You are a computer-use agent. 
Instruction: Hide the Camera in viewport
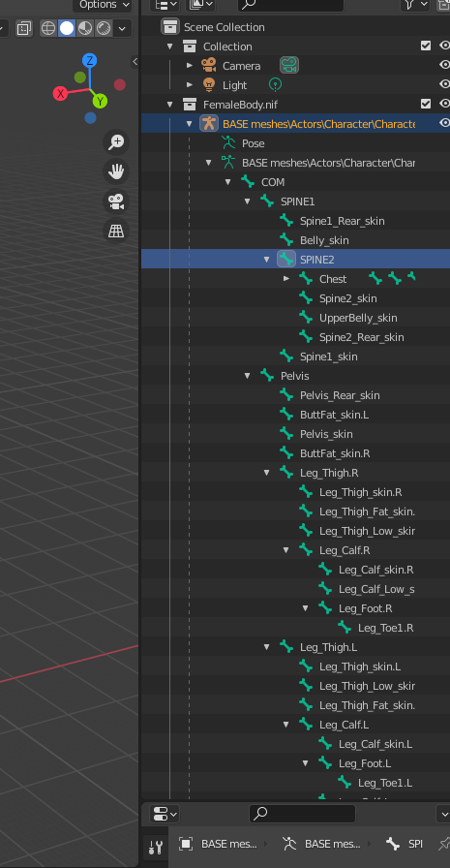click(444, 65)
